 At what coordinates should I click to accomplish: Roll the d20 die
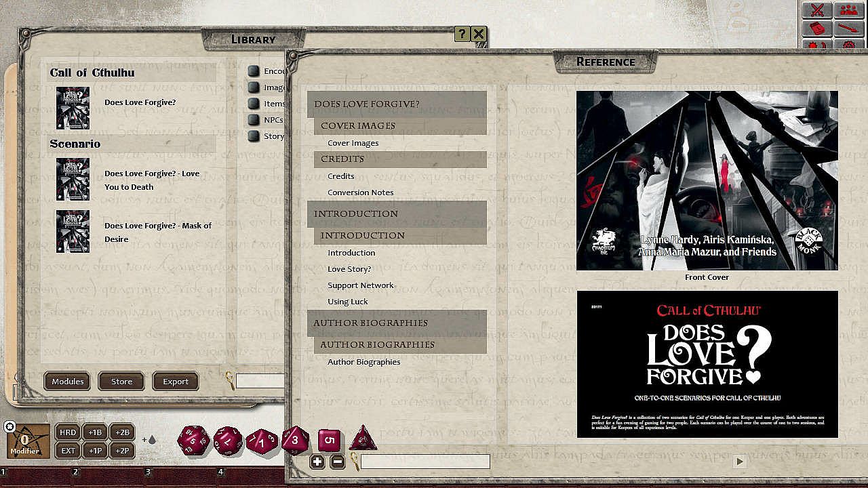[193, 442]
